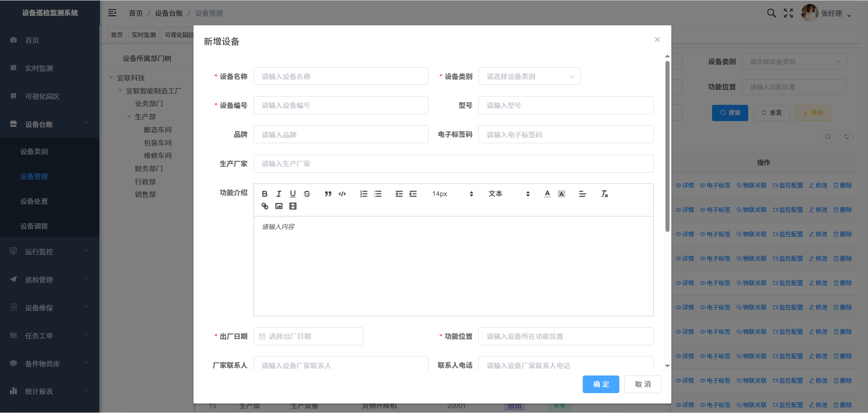Pick the editor text color
868x413 pixels.
pyautogui.click(x=547, y=194)
